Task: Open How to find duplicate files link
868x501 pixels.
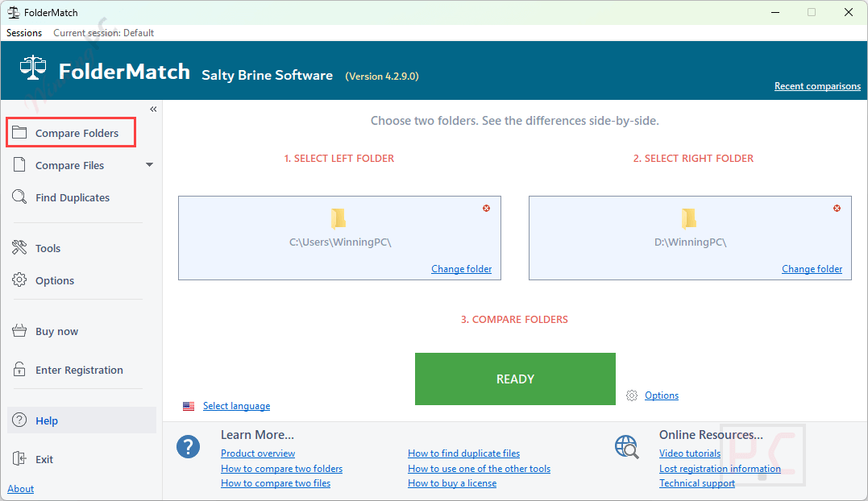Action: click(464, 453)
